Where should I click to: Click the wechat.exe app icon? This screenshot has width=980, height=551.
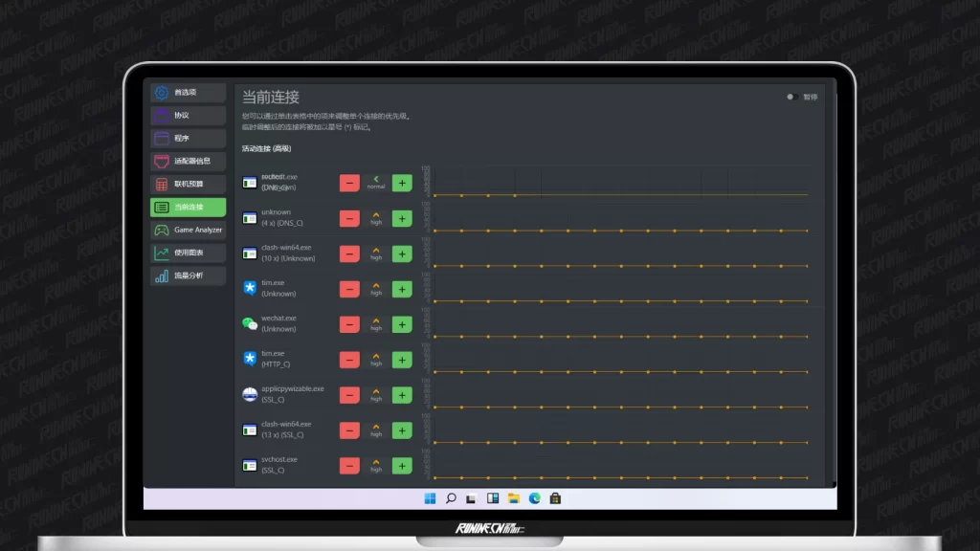click(x=250, y=323)
